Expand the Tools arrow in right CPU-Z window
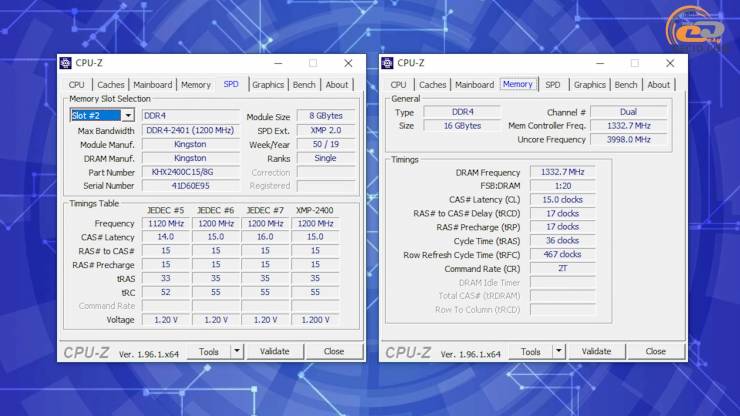Image resolution: width=740 pixels, height=416 pixels. pyautogui.click(x=559, y=351)
